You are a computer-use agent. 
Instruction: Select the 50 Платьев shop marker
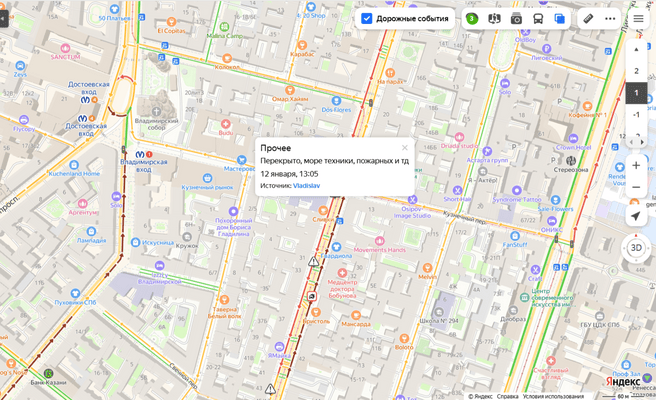114,9
